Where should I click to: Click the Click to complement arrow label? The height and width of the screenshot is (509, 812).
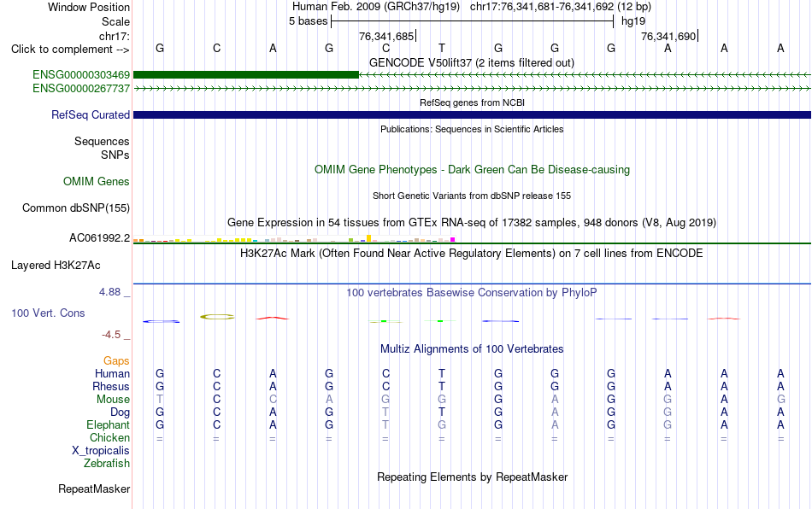(x=70, y=50)
